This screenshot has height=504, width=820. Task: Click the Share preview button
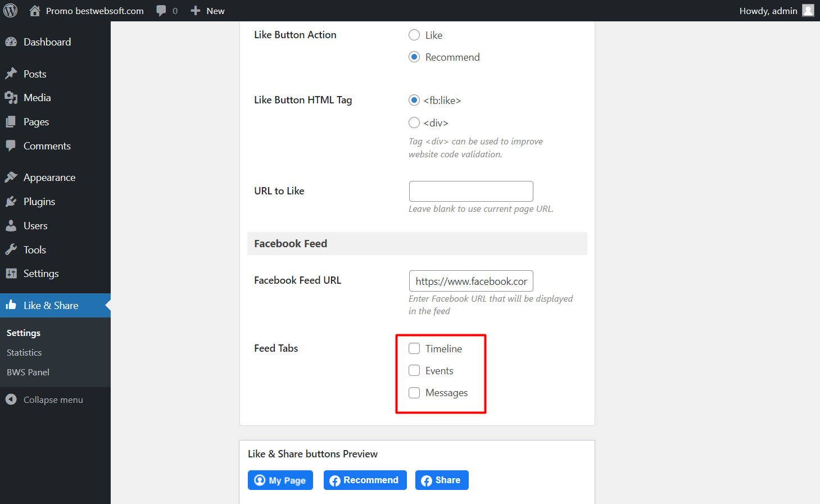[442, 480]
